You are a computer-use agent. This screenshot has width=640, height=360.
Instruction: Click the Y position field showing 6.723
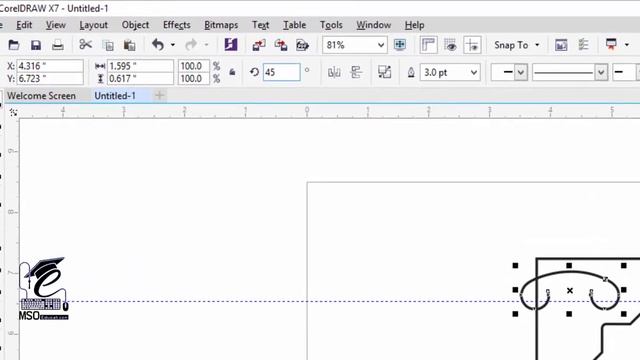tap(50, 78)
